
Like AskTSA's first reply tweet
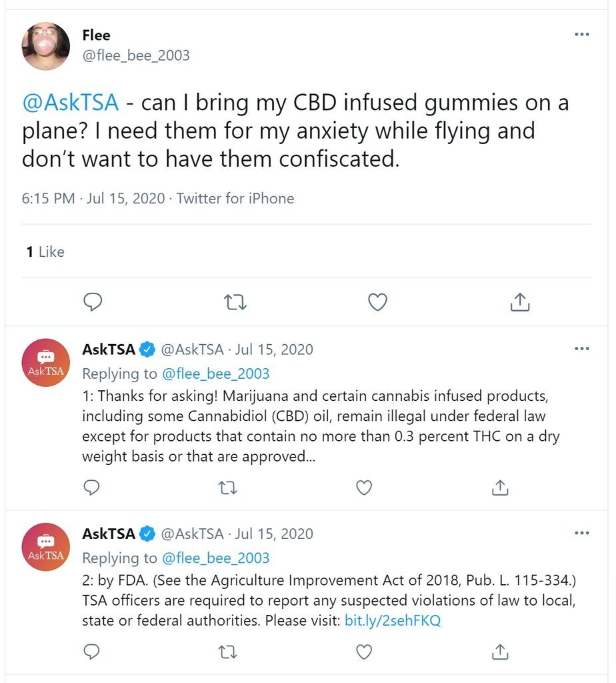click(x=364, y=488)
